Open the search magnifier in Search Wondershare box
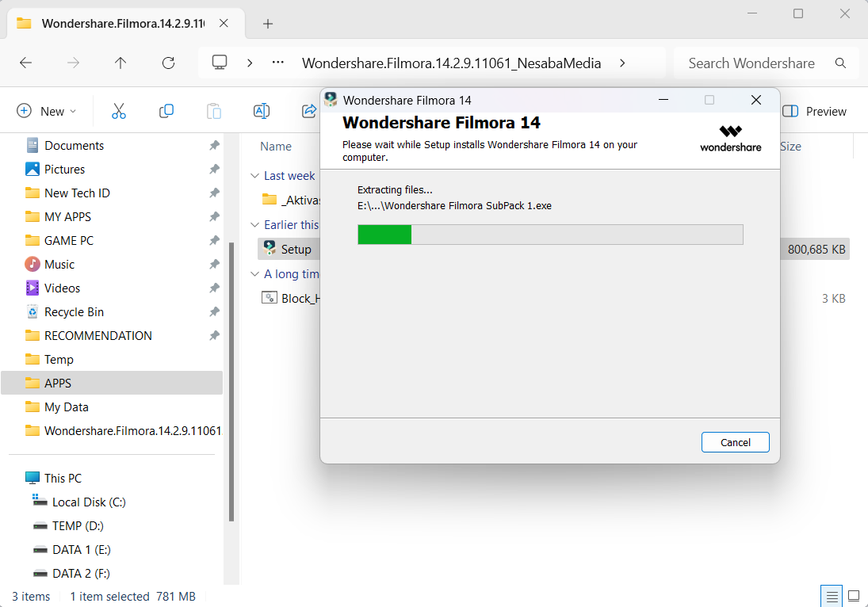Viewport: 868px width, 607px height. click(840, 63)
